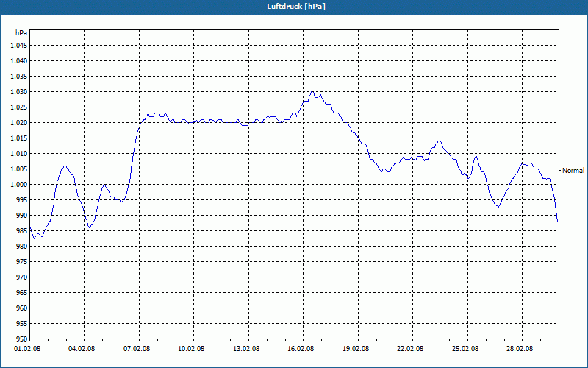Click the 980 axis label
Screen dimensions: 588x368
[x=22, y=247]
